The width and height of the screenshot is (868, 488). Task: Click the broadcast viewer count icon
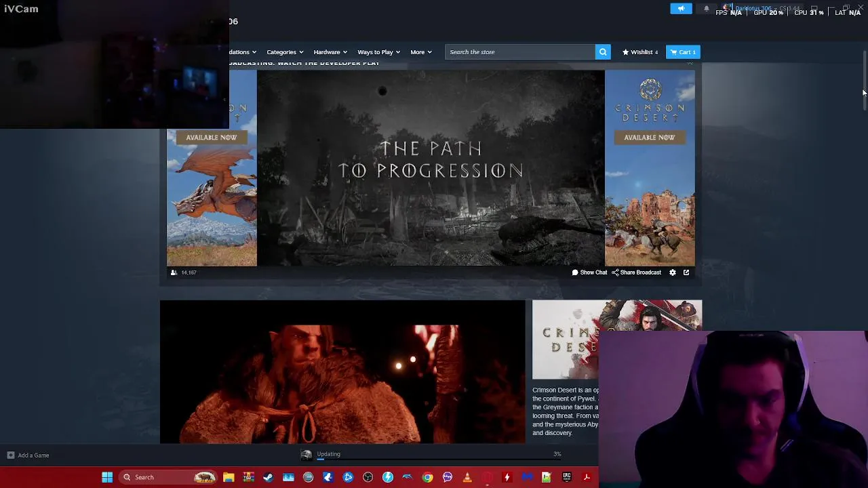point(174,272)
